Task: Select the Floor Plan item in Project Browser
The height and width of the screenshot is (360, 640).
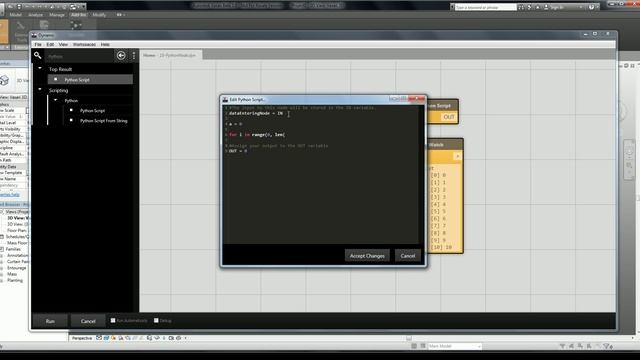Action: (17, 230)
